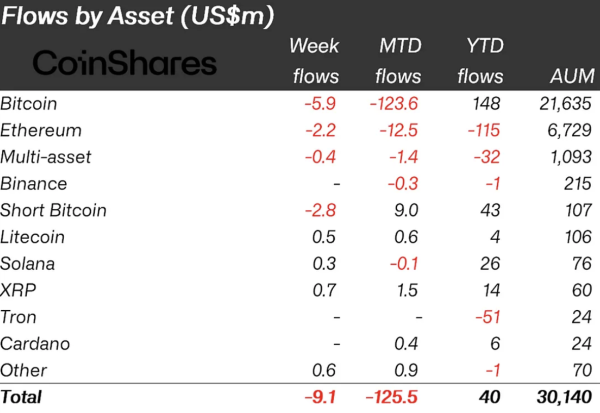Click the XRP row label
Screen dimensions: 600x413
click(19, 290)
